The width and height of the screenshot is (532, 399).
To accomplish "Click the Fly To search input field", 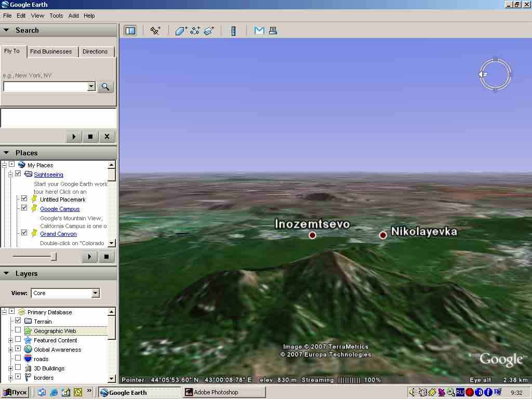I will click(46, 87).
